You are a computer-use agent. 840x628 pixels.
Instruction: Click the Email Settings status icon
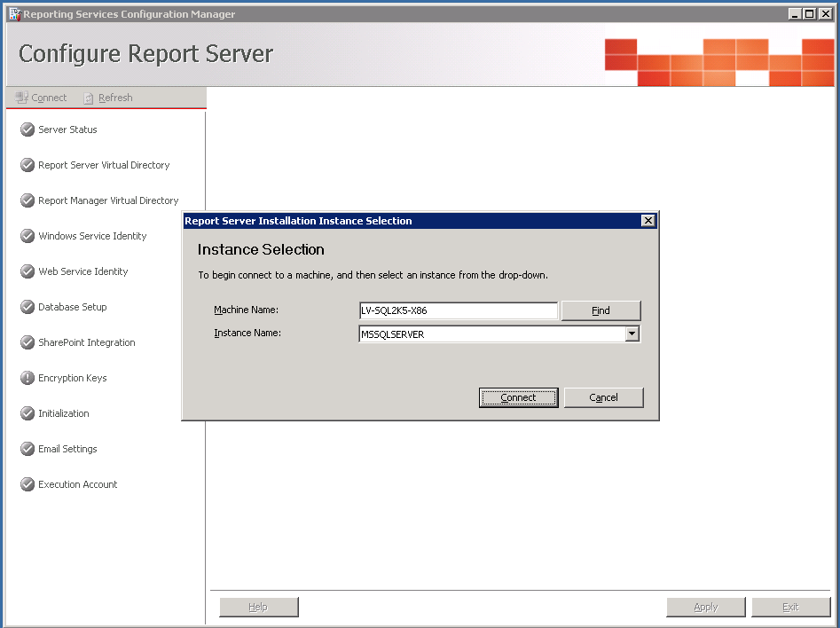(27, 449)
